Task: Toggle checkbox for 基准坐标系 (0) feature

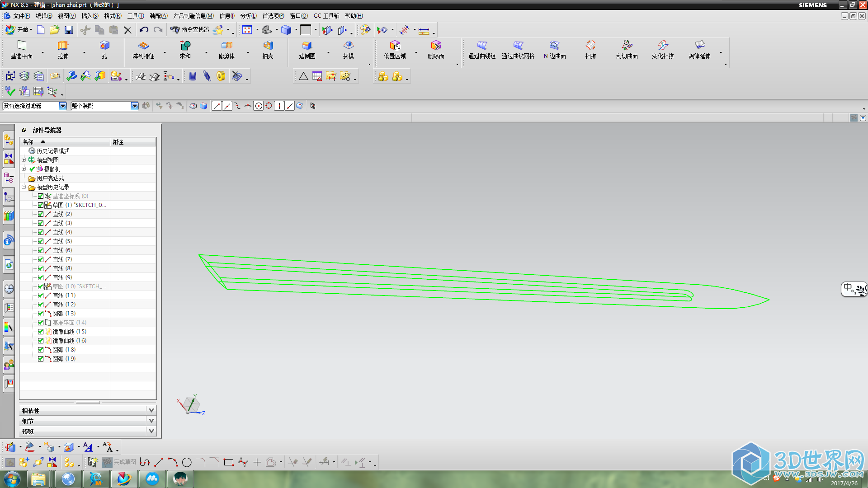Action: [41, 196]
